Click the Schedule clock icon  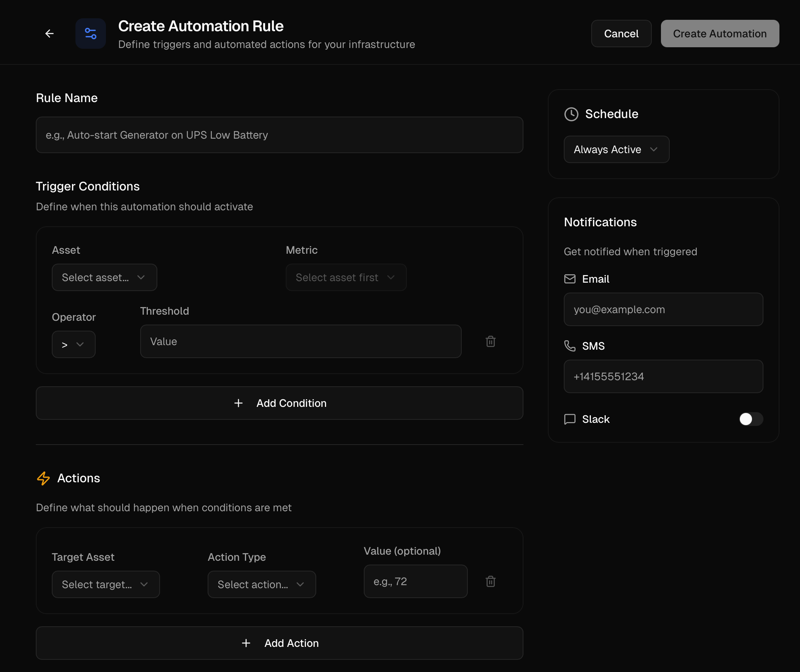pos(571,114)
